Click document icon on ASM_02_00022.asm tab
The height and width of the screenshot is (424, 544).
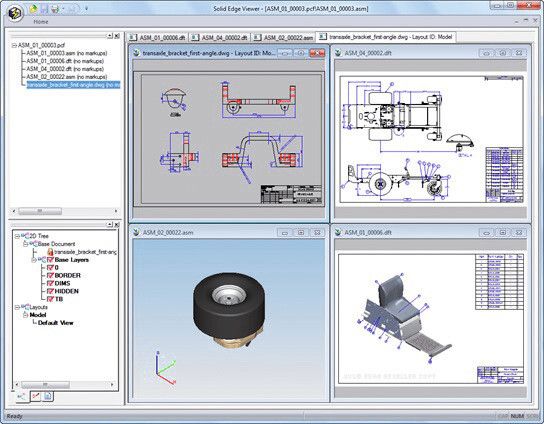tap(257, 37)
